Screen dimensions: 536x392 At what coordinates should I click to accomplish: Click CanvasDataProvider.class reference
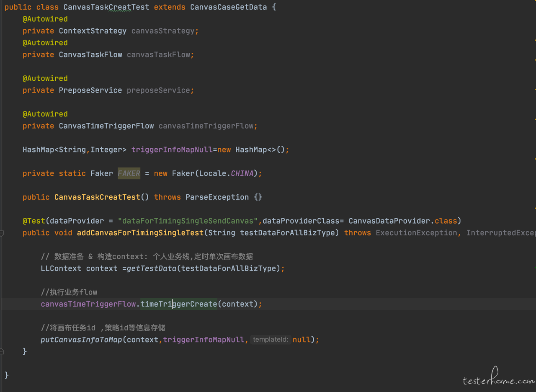[403, 221]
